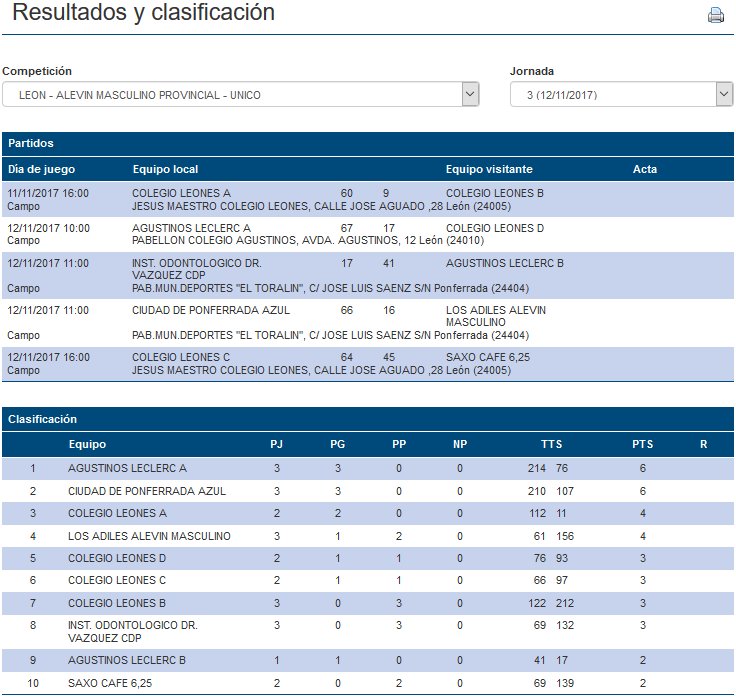
Task: Click visiting team AGUSTINOS LECLERC B
Action: pos(505,263)
